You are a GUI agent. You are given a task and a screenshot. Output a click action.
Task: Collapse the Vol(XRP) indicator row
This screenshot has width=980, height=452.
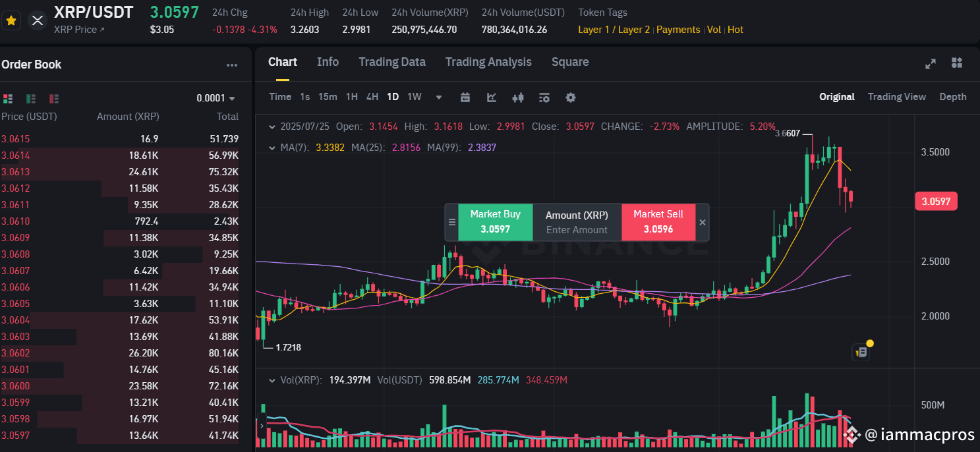coord(272,380)
